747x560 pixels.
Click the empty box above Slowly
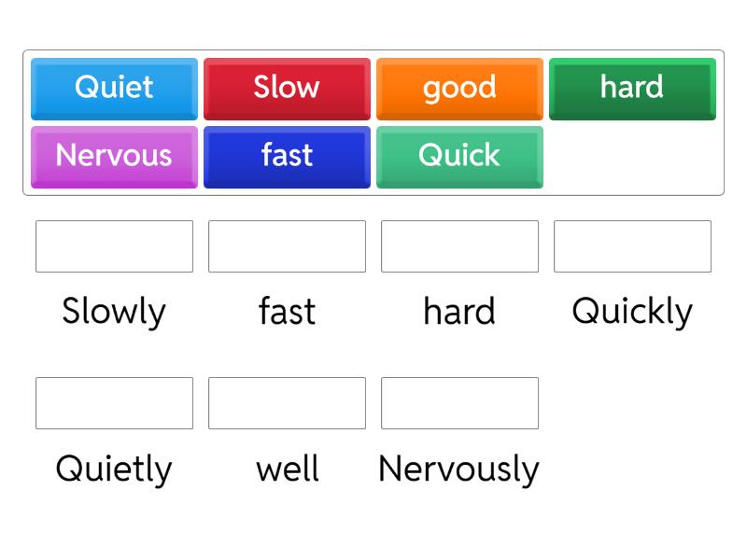pos(114,246)
